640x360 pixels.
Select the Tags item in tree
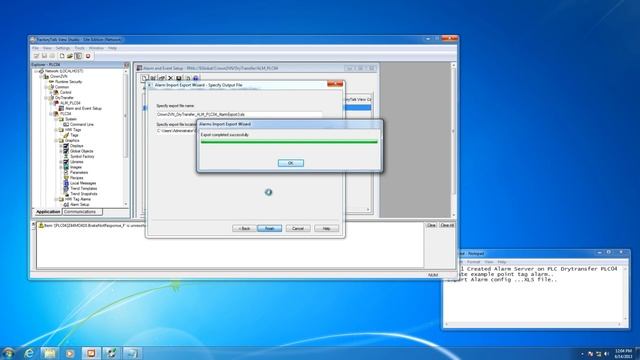[x=74, y=135]
